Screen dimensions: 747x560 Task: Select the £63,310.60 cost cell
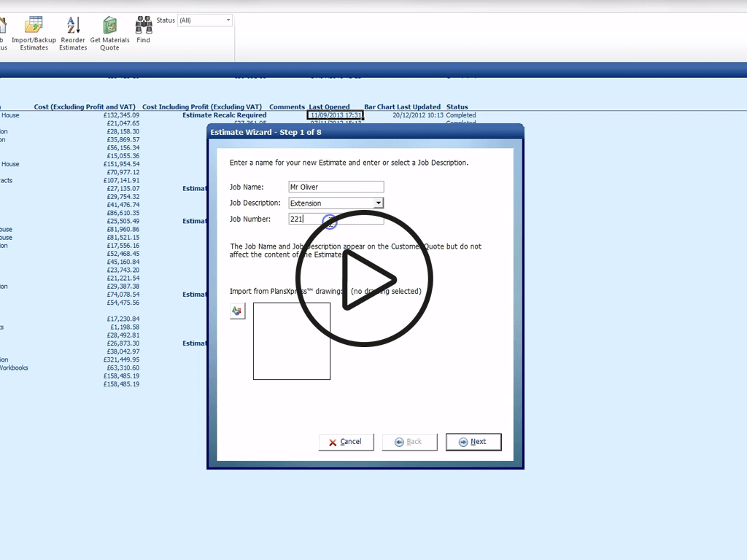[x=123, y=368]
